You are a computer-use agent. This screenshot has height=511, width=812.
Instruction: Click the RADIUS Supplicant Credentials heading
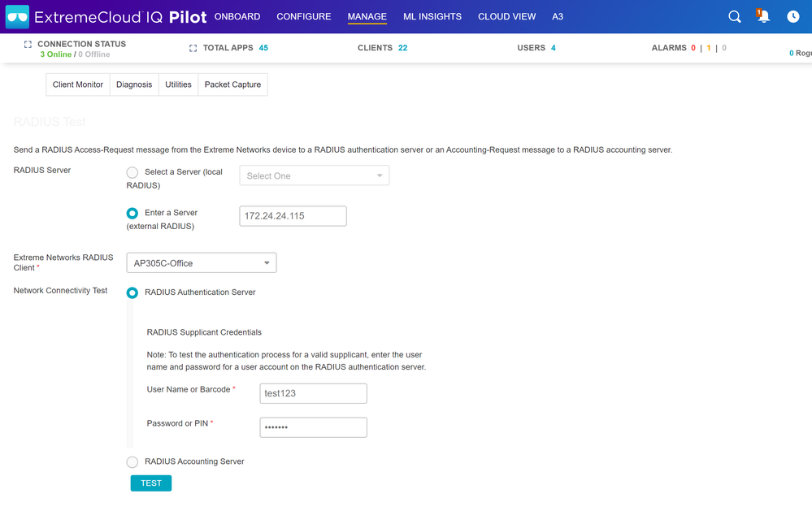(204, 332)
